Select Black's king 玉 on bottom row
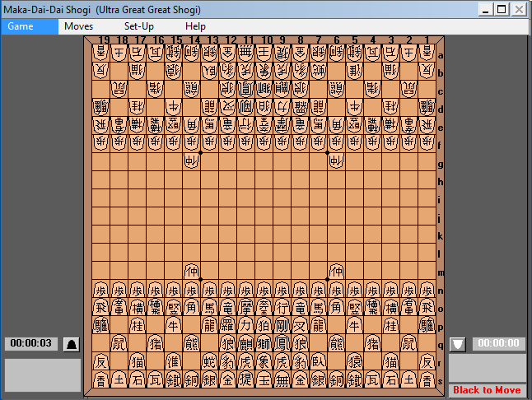This screenshot has width=532, height=400. (264, 379)
